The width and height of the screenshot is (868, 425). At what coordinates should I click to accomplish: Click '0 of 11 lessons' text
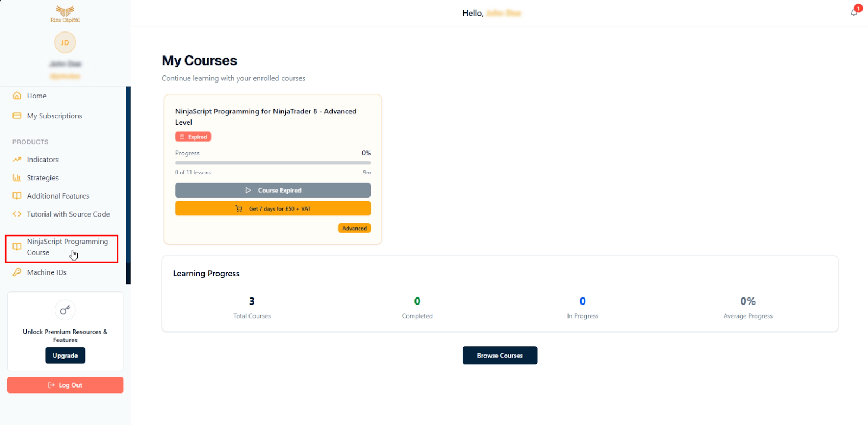pos(193,172)
